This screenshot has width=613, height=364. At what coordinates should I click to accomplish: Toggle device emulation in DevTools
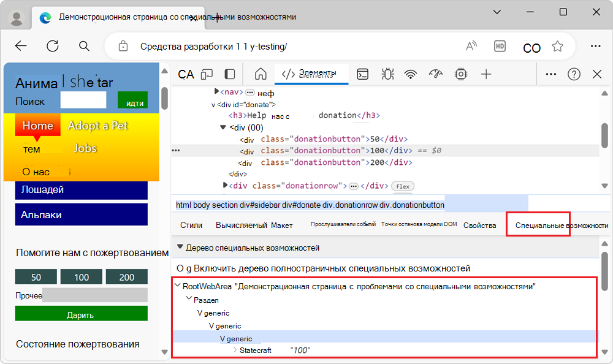(207, 74)
